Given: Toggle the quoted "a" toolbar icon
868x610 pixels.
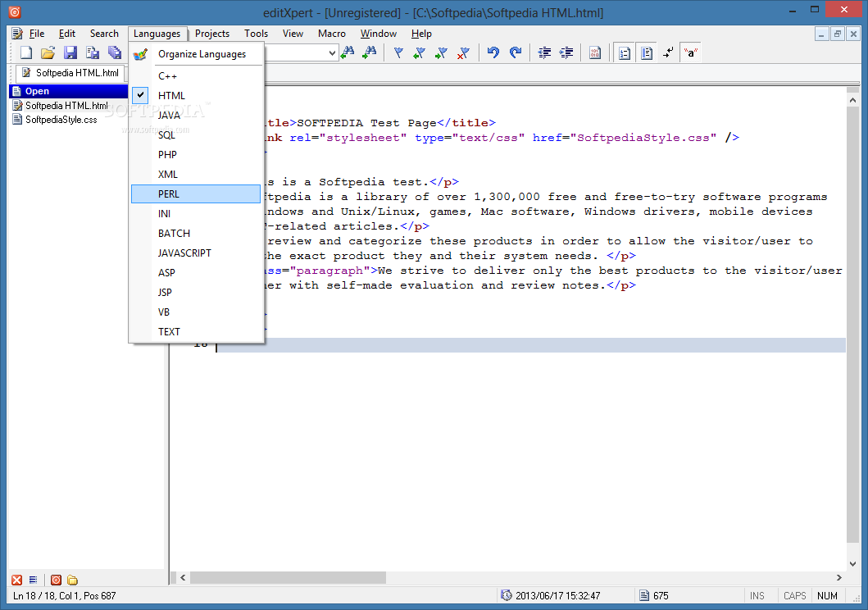Looking at the screenshot, I should pos(690,53).
